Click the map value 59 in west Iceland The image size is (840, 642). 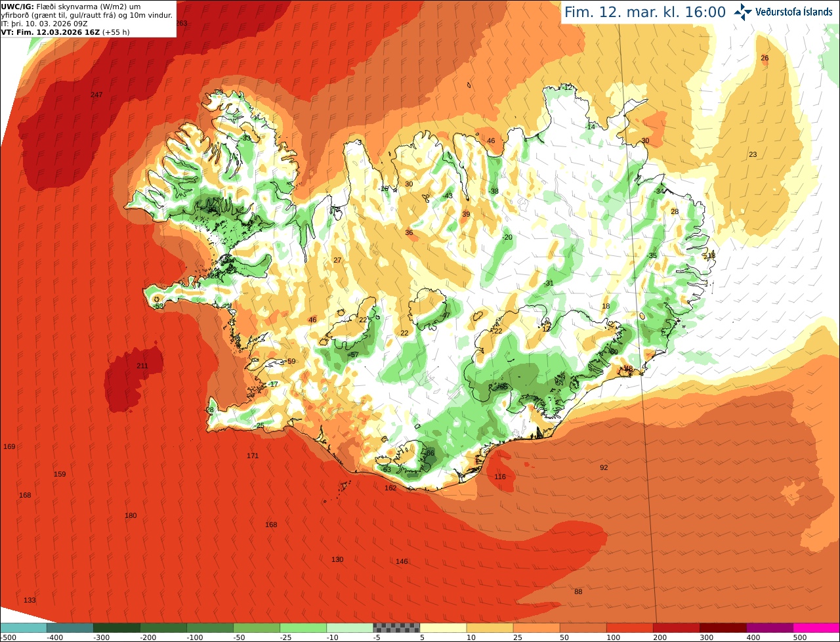(x=291, y=361)
